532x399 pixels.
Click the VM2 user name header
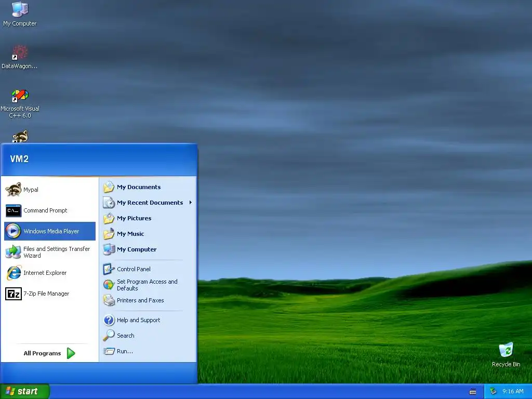pos(19,159)
